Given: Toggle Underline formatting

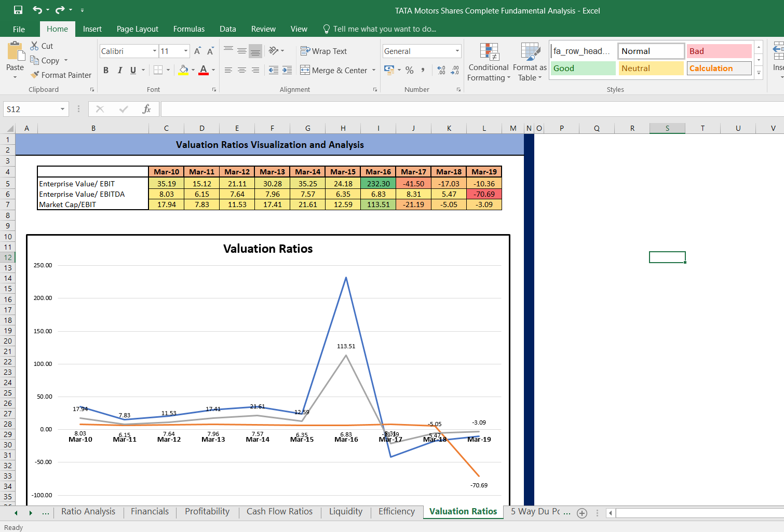Looking at the screenshot, I should (x=133, y=70).
